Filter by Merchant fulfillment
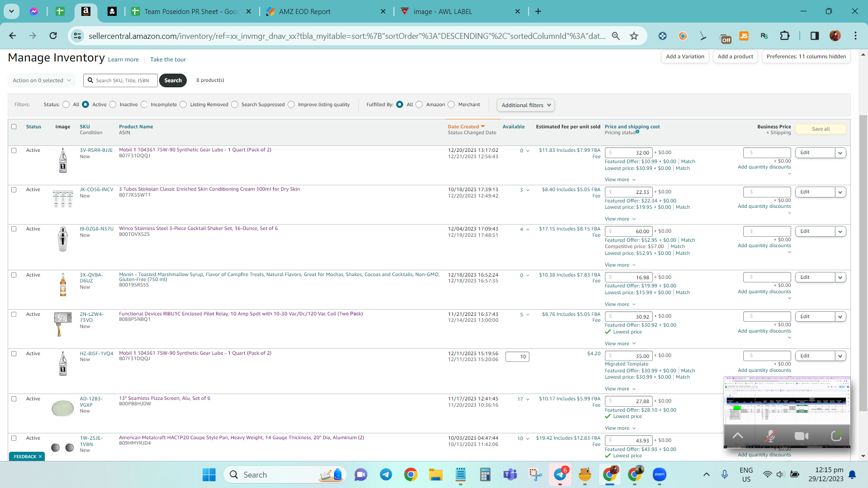The image size is (868, 488). [x=451, y=105]
